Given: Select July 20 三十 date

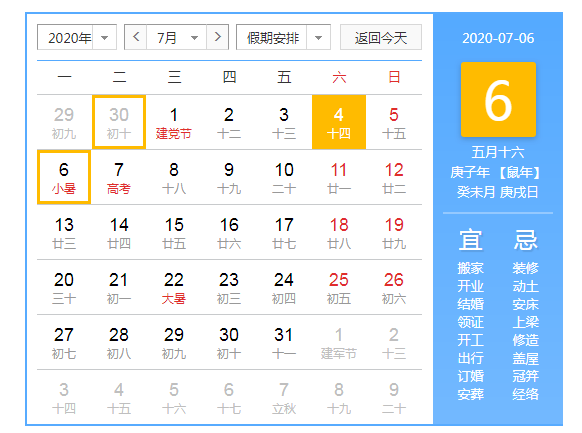Looking at the screenshot, I should point(64,287).
